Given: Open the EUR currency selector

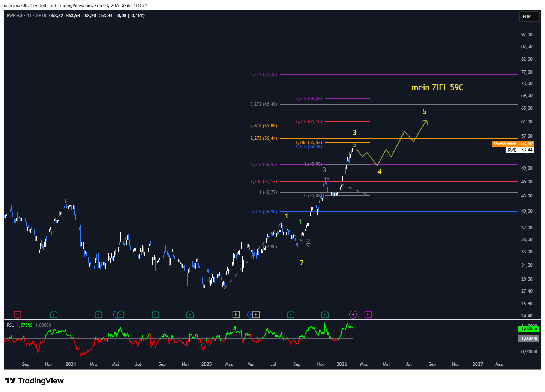Looking at the screenshot, I should click(527, 17).
